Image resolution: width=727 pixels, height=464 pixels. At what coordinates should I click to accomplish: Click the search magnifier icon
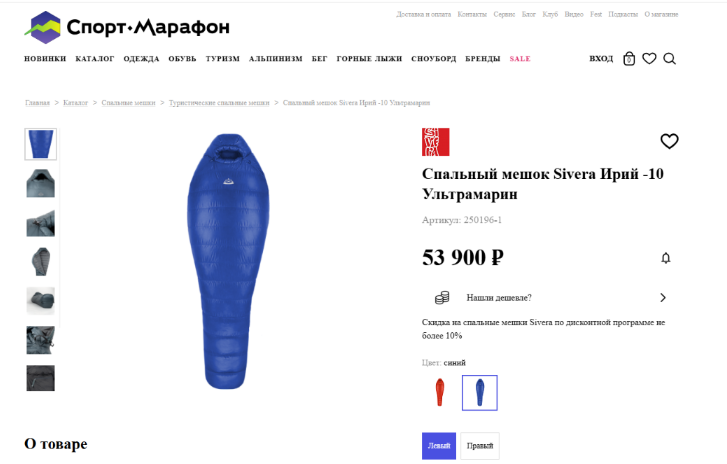[670, 59]
